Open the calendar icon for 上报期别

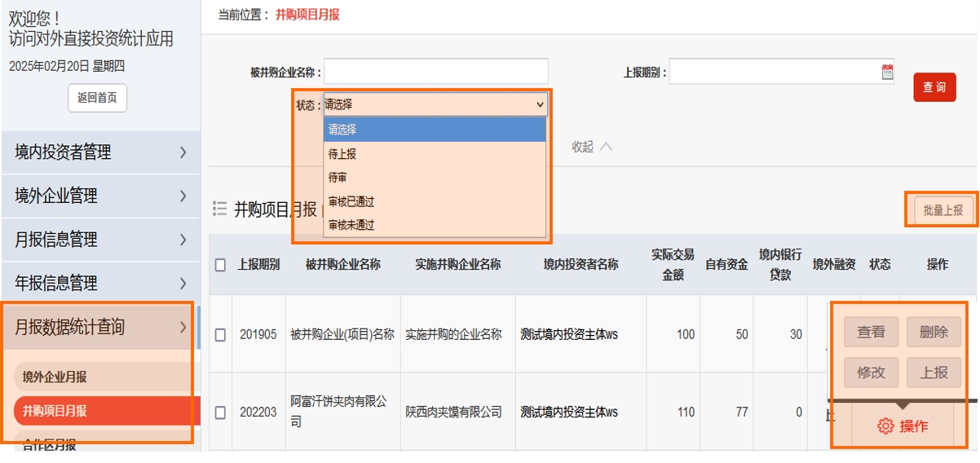[x=887, y=72]
